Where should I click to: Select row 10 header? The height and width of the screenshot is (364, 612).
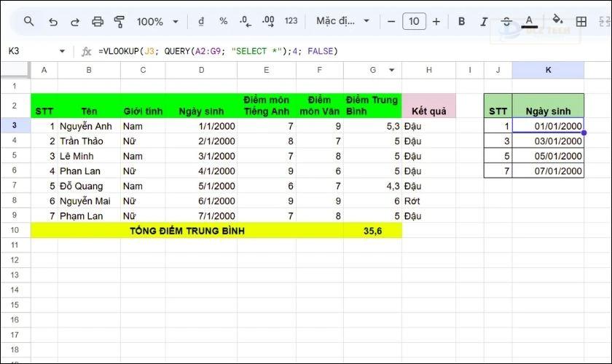tap(15, 230)
